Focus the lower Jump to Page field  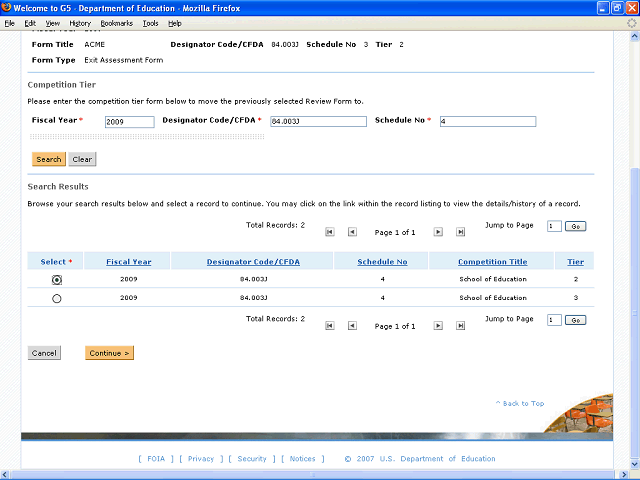tap(554, 320)
